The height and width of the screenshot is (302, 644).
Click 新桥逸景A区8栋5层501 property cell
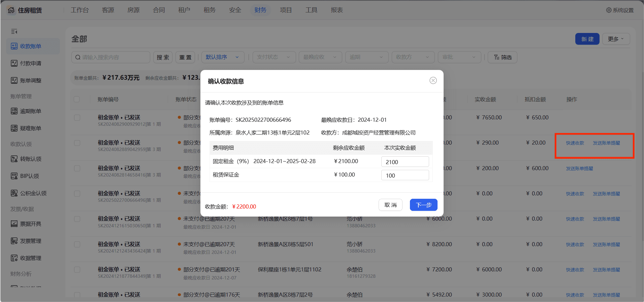point(286,244)
